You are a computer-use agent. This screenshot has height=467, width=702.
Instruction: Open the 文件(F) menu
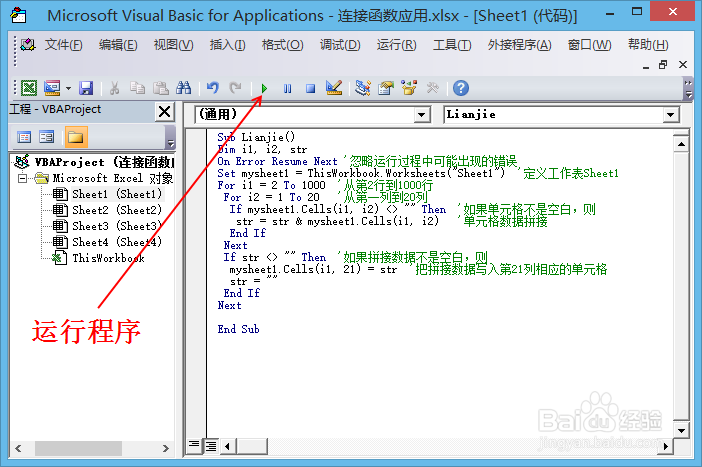point(64,45)
